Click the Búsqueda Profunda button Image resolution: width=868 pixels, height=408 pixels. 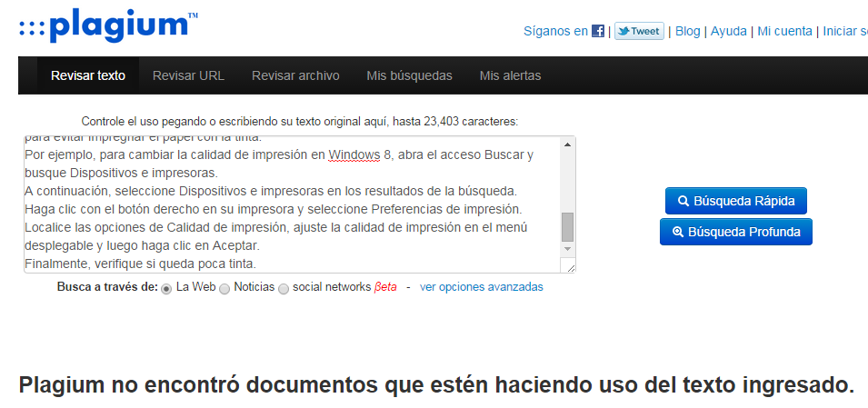(735, 232)
